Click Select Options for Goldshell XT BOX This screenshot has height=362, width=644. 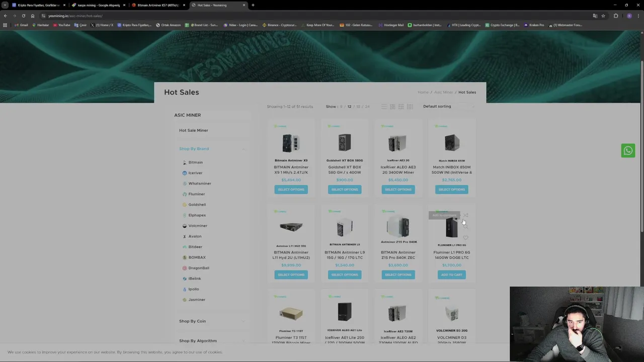pos(345,190)
